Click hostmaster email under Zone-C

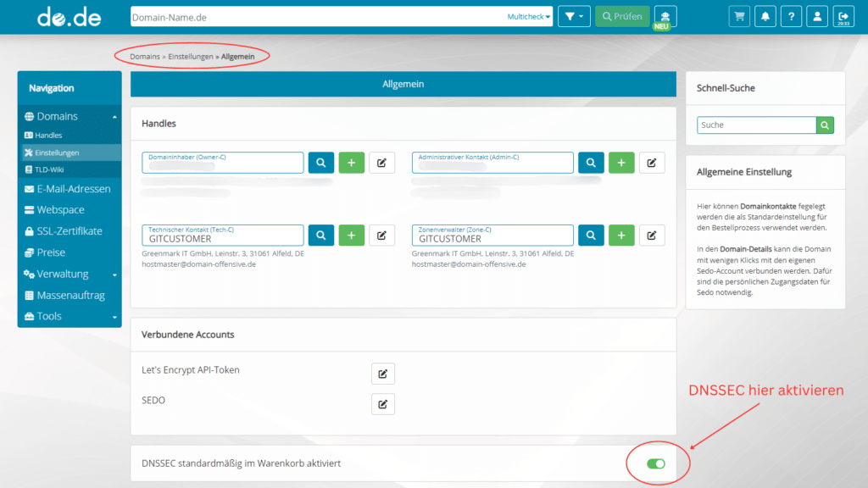(469, 264)
